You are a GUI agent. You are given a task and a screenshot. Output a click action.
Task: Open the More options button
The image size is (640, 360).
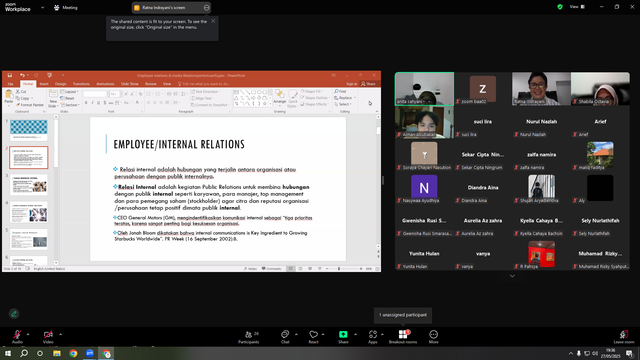pyautogui.click(x=433, y=337)
